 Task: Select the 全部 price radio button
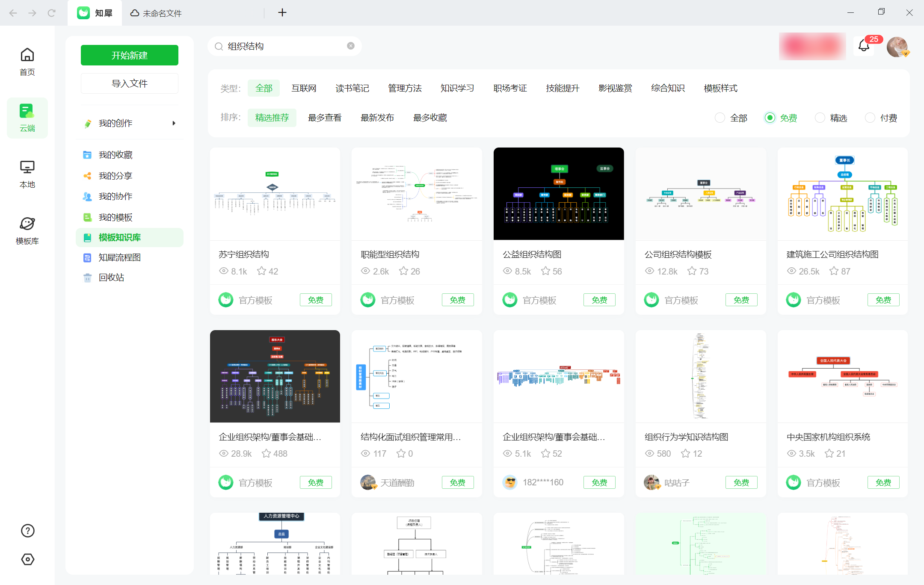pos(720,118)
